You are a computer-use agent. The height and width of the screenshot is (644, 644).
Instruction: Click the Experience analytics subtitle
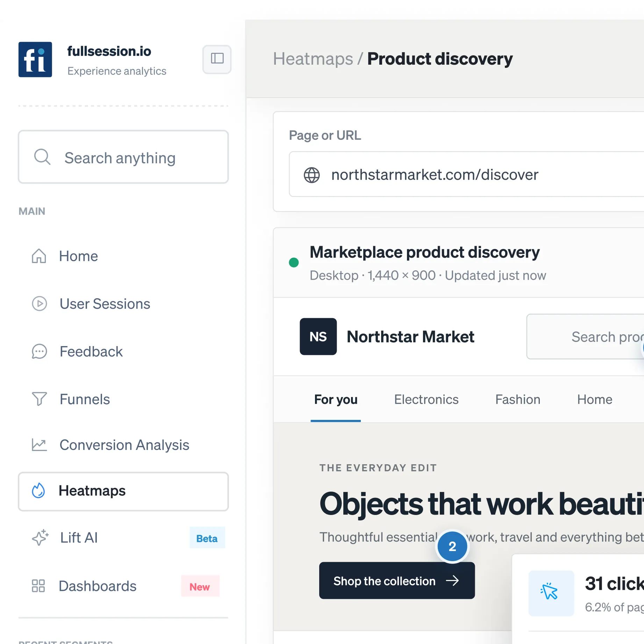pyautogui.click(x=117, y=71)
